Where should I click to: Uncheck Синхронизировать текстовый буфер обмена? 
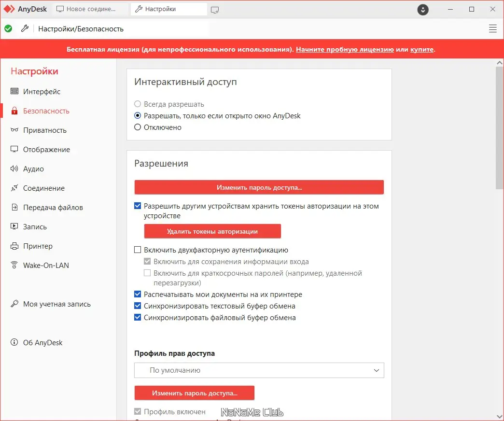click(138, 306)
